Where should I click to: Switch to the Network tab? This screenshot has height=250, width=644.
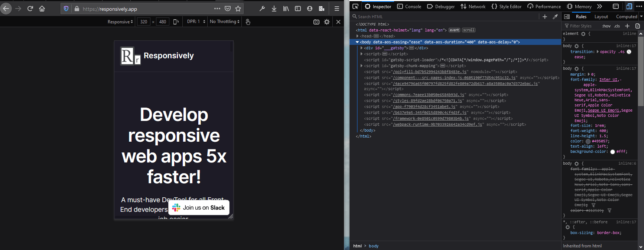473,6
